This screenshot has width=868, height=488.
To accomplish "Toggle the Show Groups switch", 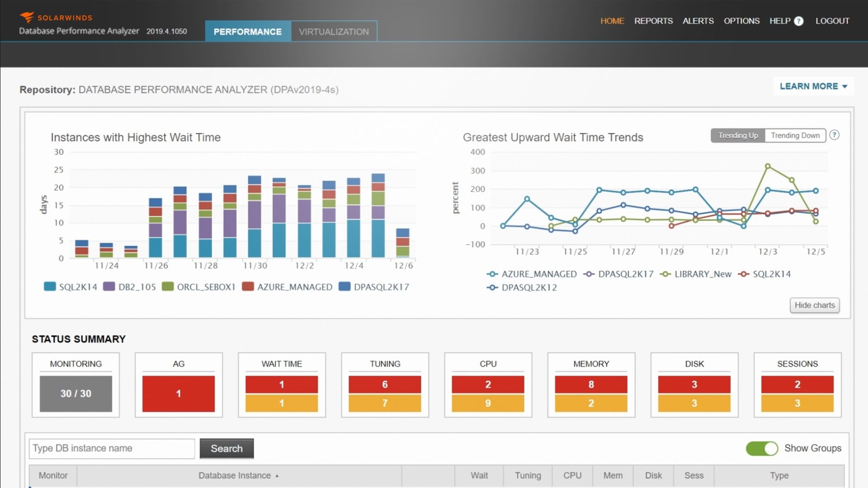I will point(762,449).
